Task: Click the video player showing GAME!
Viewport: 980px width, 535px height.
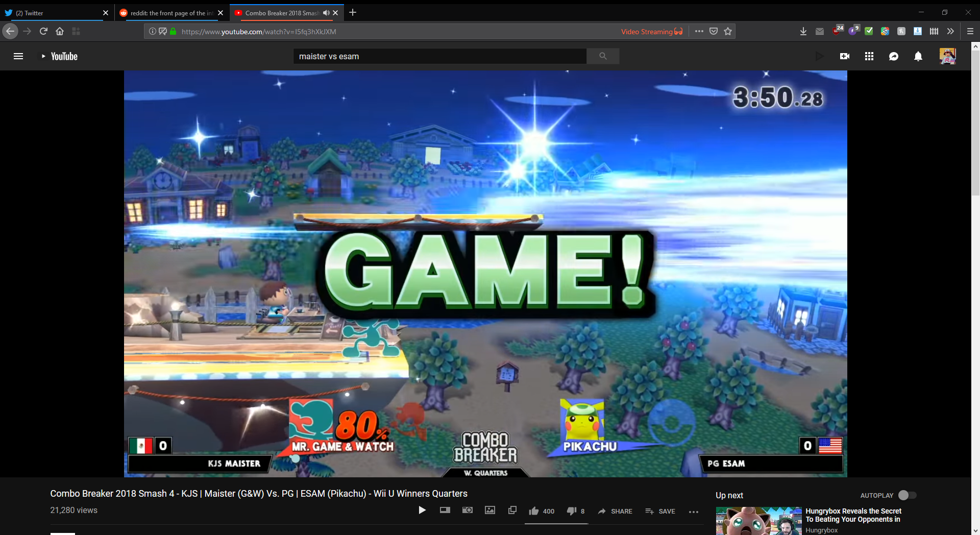Action: coord(485,274)
